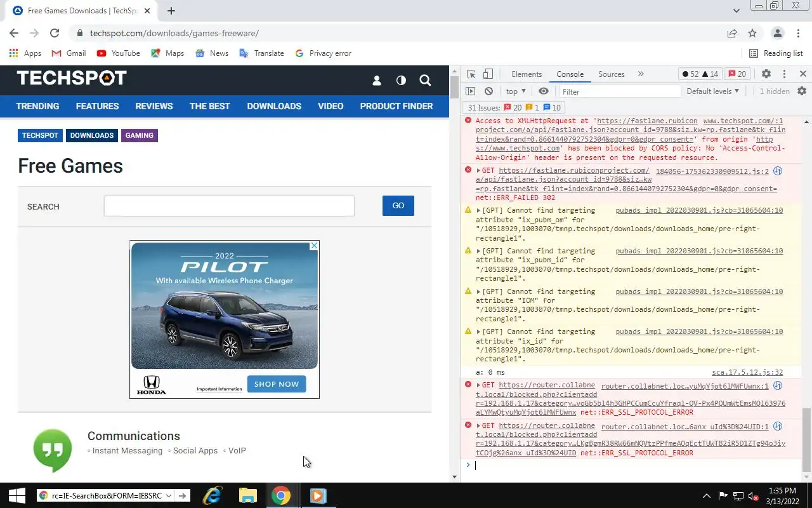This screenshot has width=812, height=508.
Task: Bookmark this page with the star icon
Action: point(752,33)
